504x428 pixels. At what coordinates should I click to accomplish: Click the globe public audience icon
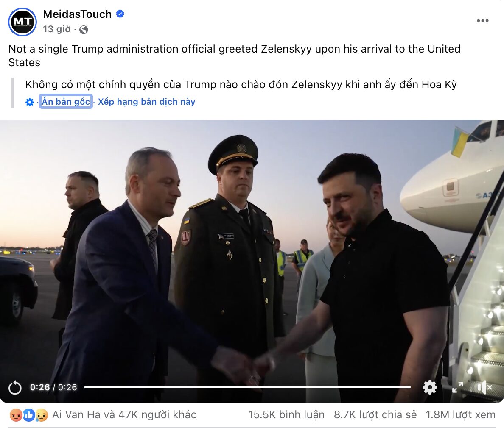(x=84, y=30)
